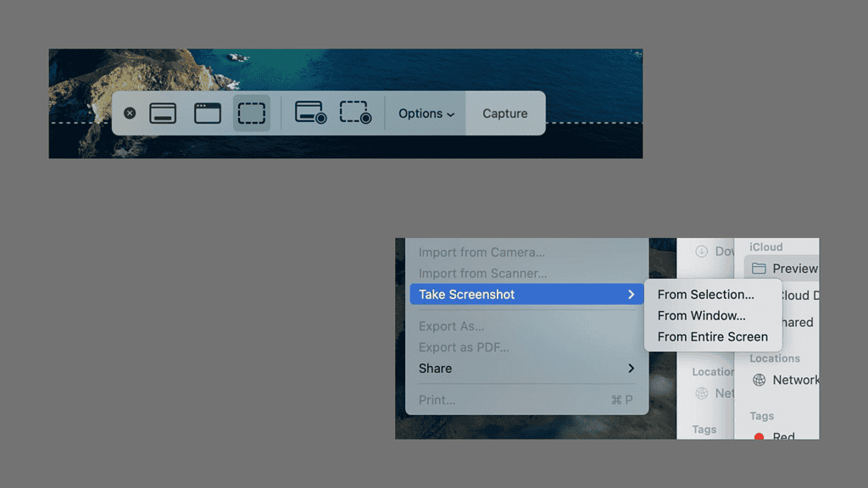The width and height of the screenshot is (868, 488).
Task: Select the Capture Selected Portion tool
Action: pos(251,113)
